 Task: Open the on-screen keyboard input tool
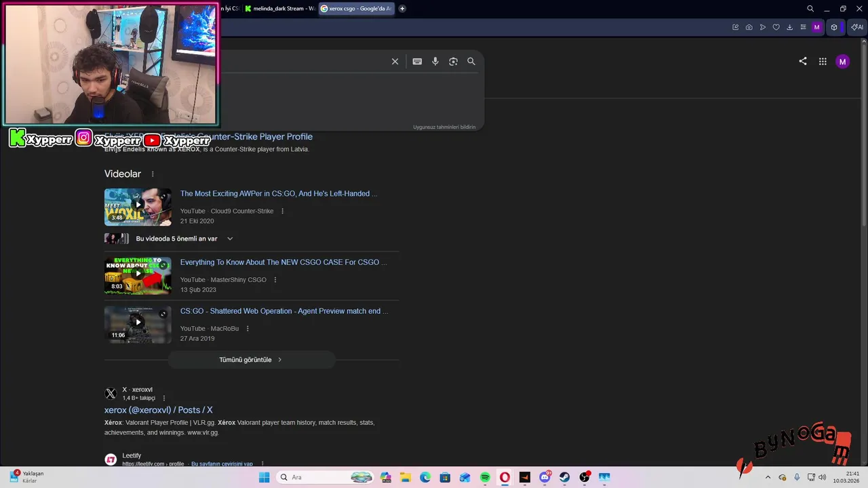click(417, 61)
